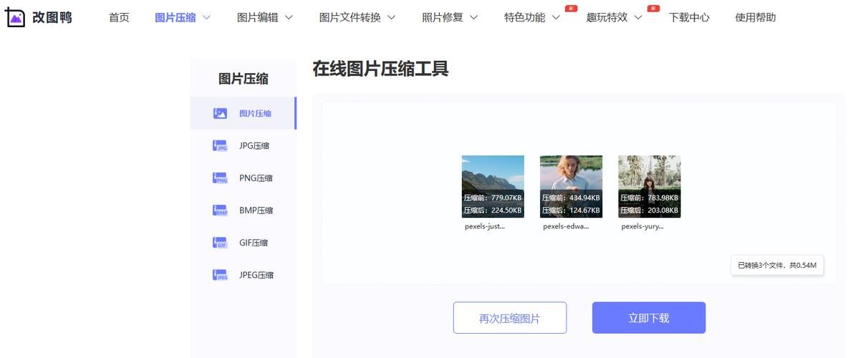
Task: Choose BMP压缩 in the sidebar
Action: pyautogui.click(x=243, y=210)
